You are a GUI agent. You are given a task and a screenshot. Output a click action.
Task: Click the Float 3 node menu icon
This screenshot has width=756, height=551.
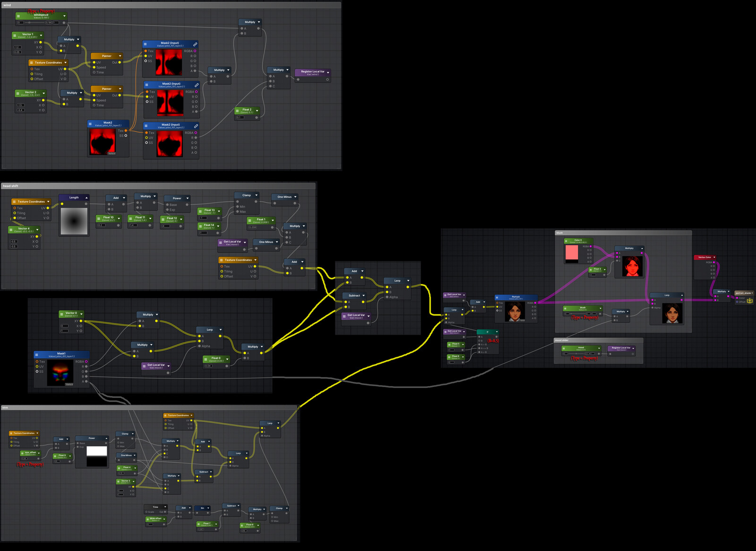(x=591, y=270)
